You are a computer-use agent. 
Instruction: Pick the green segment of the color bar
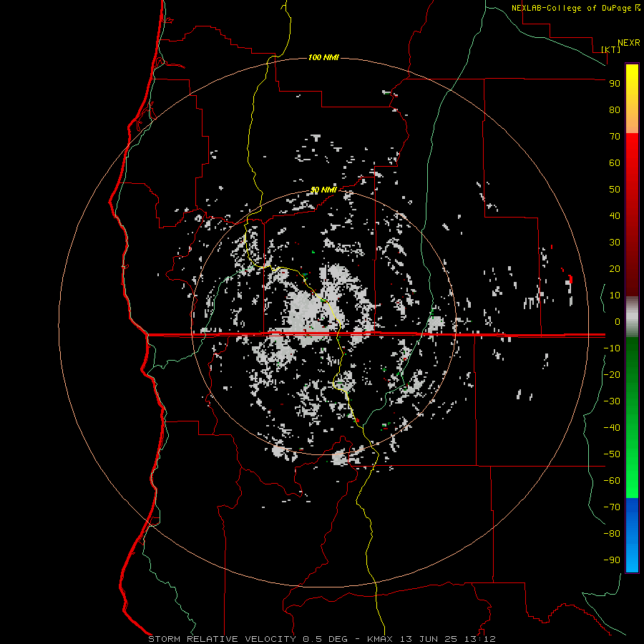(x=632, y=418)
